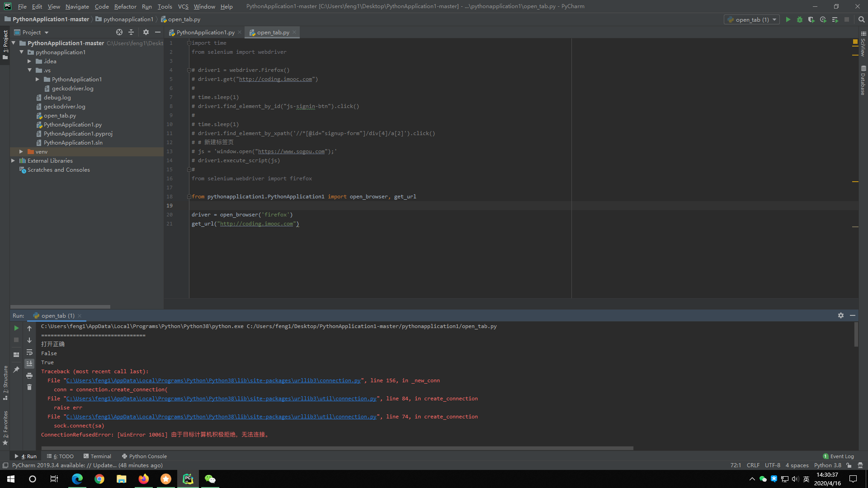Change UTF-8 file encoding in status bar

(772, 465)
